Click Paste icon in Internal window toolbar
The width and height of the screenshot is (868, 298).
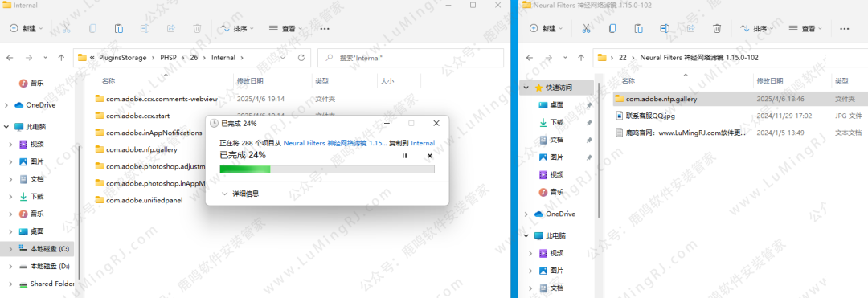tap(118, 28)
